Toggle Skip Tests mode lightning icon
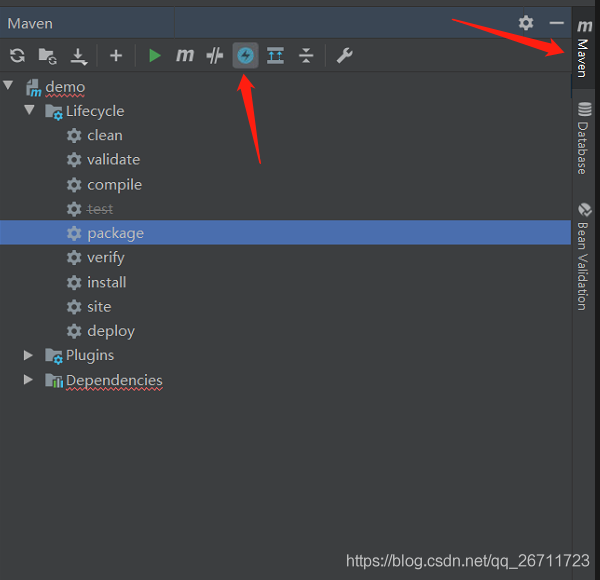 [245, 55]
